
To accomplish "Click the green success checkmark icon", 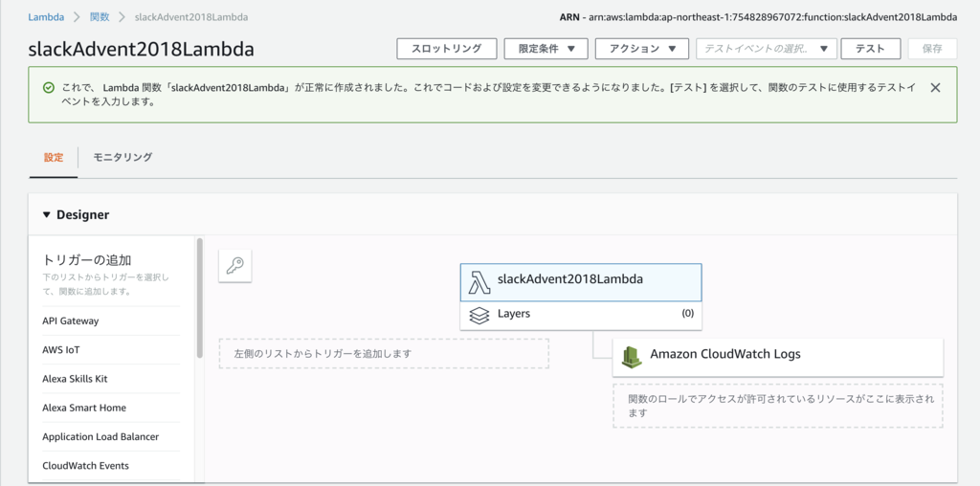I will click(48, 87).
